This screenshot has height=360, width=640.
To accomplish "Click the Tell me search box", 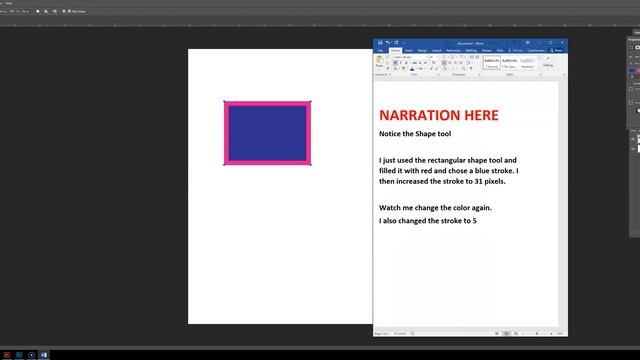I will 516,51.
